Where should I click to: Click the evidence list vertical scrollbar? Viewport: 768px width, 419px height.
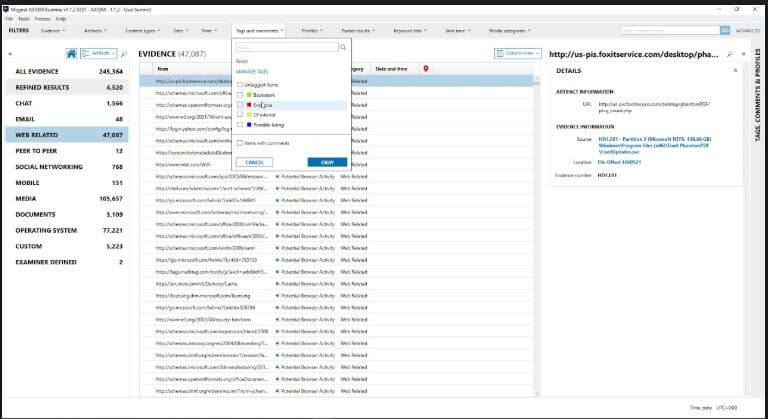pyautogui.click(x=537, y=234)
